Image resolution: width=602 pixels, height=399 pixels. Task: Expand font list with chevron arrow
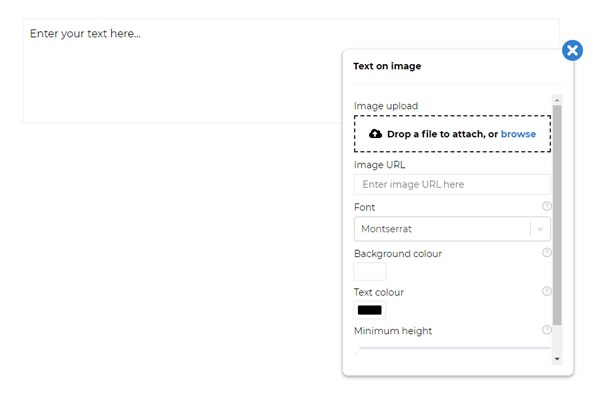[x=540, y=229]
